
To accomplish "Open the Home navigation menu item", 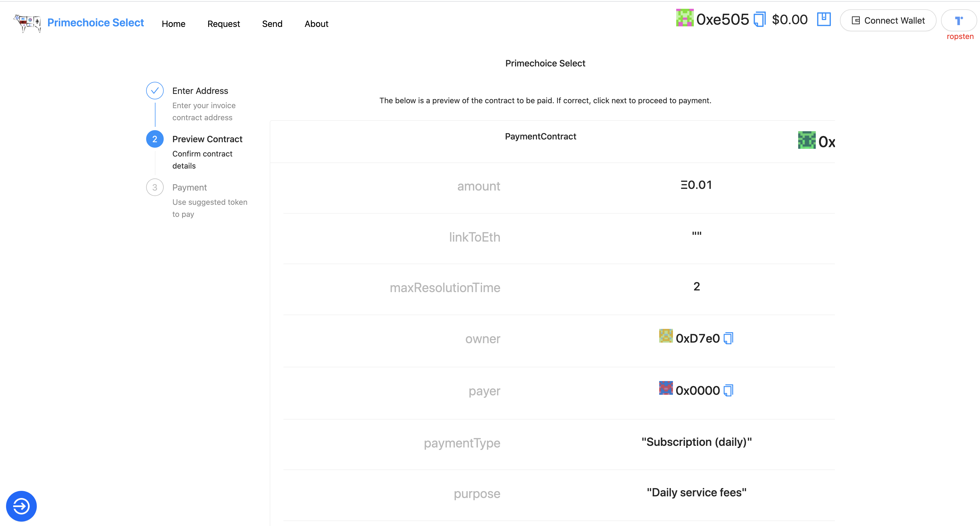I will click(x=174, y=23).
